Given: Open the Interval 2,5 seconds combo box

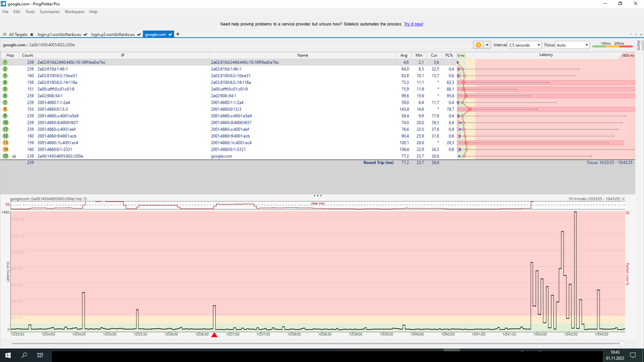Looking at the screenshot, I should 525,45.
